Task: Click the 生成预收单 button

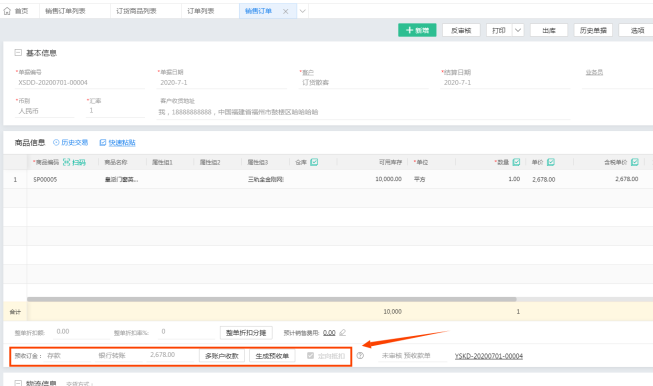Action: click(x=272, y=356)
